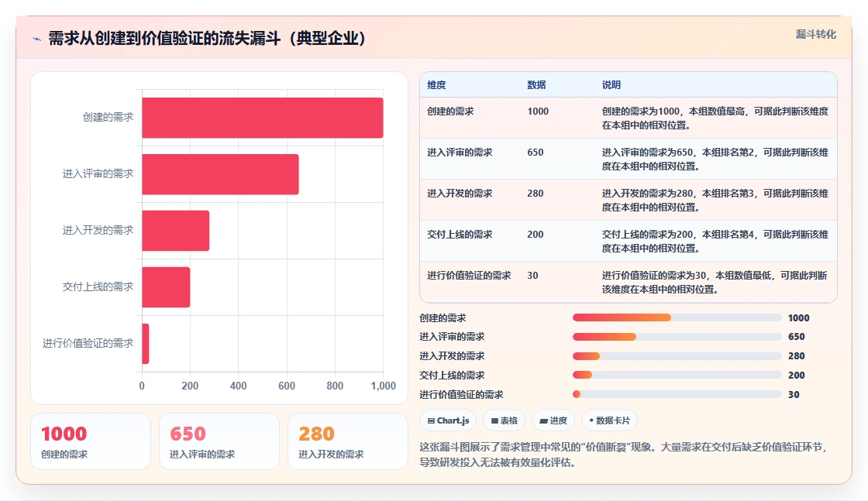This screenshot has width=868, height=501.
Task: Click the progress value 1000 beside its bar
Action: tap(798, 318)
